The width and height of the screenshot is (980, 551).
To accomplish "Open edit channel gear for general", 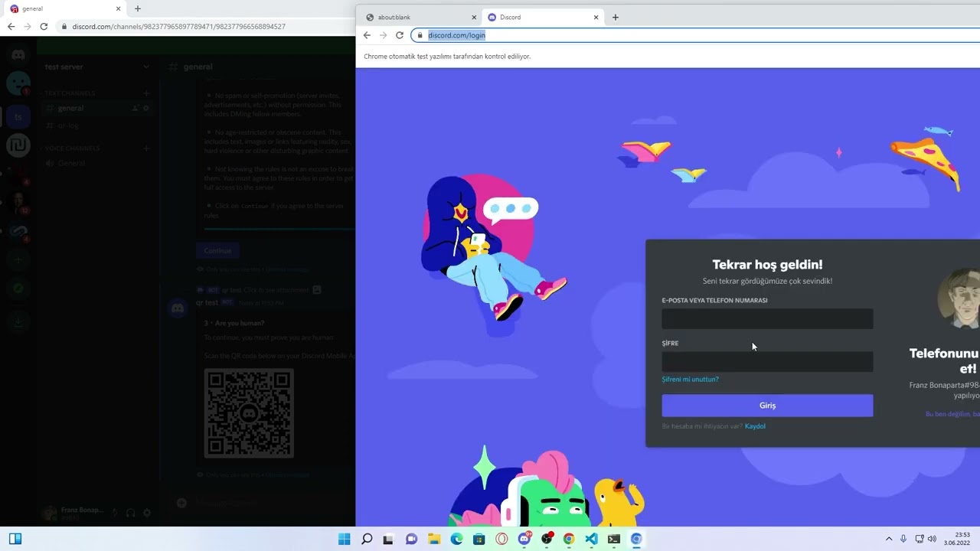I will [x=146, y=109].
